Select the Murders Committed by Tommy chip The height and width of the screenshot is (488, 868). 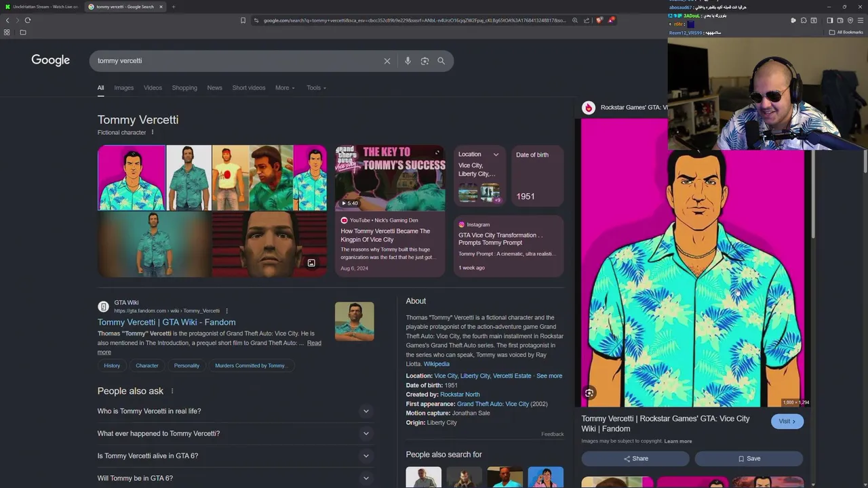(250, 365)
